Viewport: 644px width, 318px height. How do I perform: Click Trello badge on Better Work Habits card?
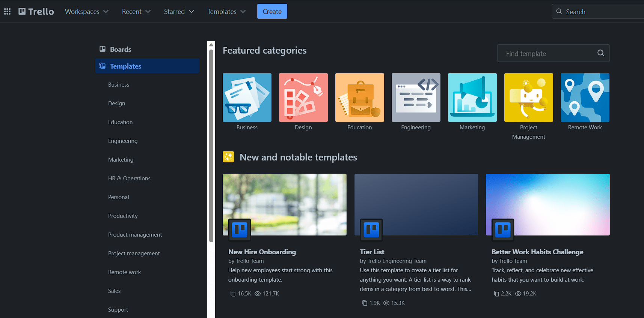coord(503,229)
